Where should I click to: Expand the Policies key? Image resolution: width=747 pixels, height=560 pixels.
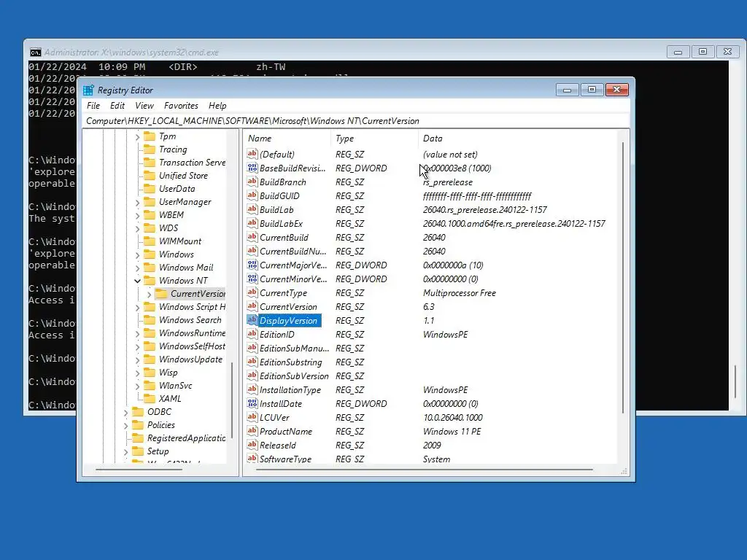[125, 426]
